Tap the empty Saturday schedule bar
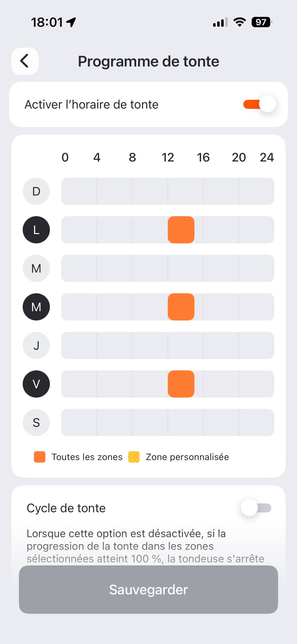The width and height of the screenshot is (297, 644). [x=168, y=423]
